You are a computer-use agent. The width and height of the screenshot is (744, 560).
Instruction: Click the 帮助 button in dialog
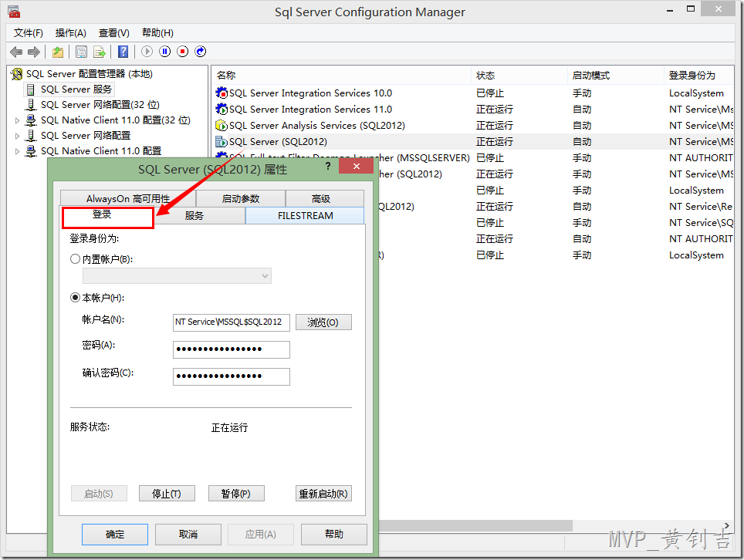[334, 535]
